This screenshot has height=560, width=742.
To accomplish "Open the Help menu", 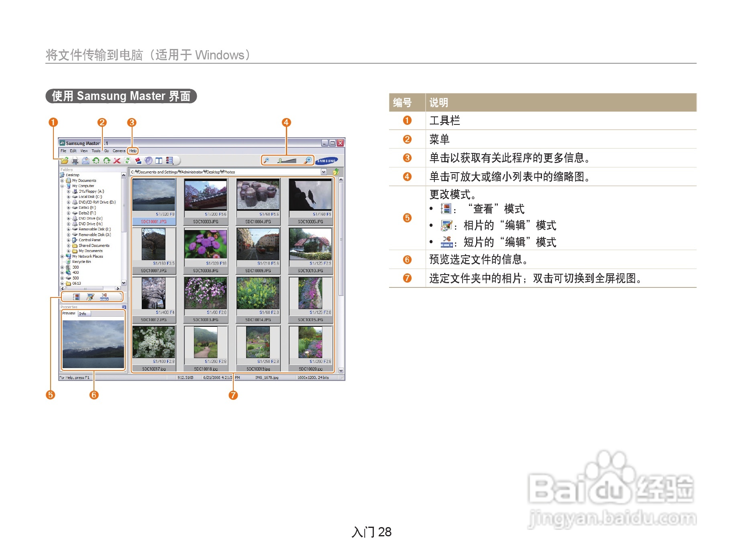I will [x=133, y=151].
